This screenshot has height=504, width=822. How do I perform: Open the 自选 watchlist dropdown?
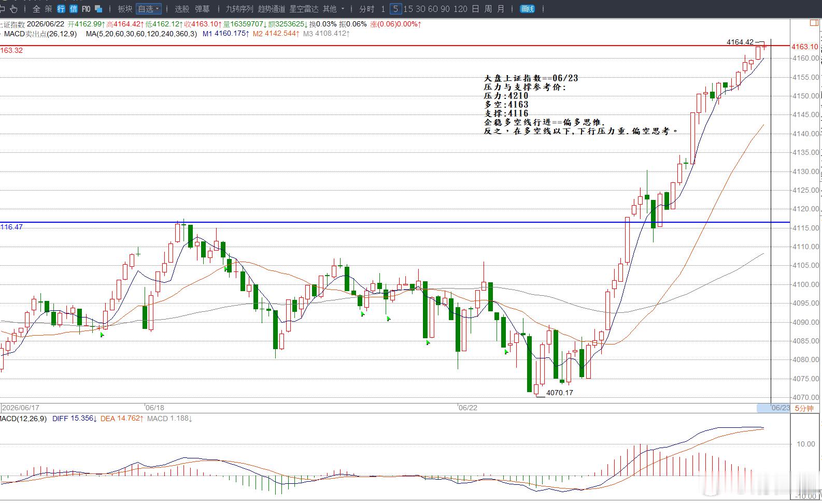149,9
